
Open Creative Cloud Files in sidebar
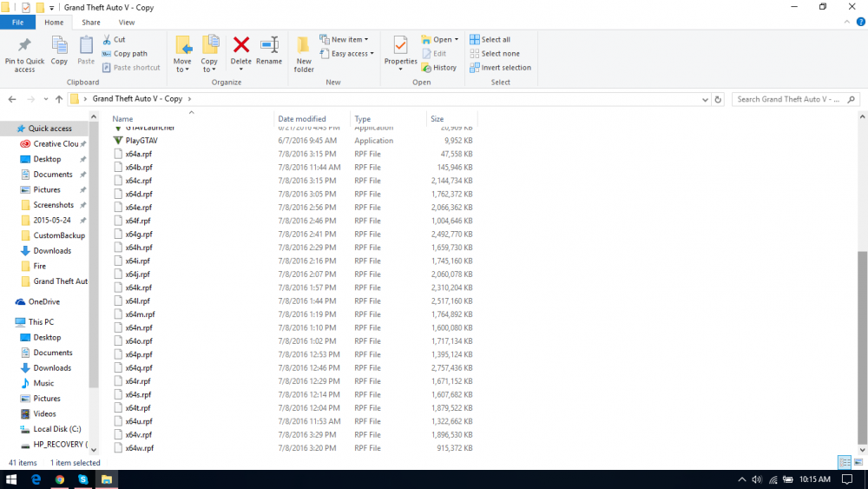56,143
